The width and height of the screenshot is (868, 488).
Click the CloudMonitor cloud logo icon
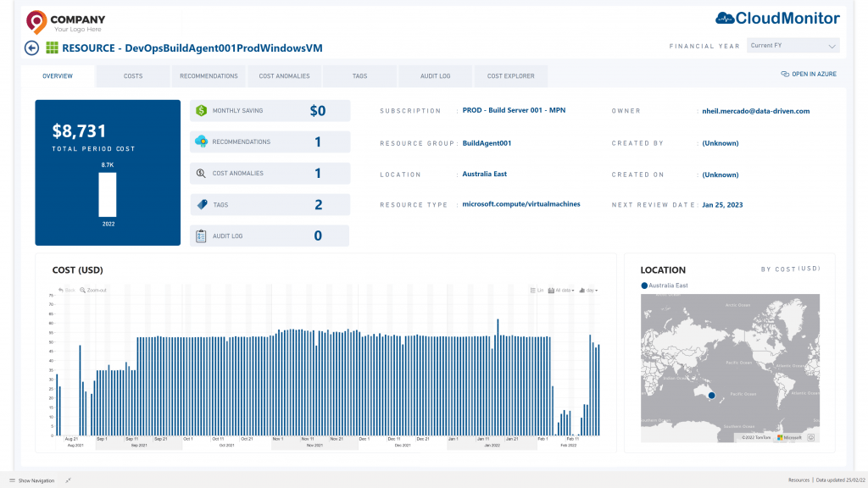(725, 19)
